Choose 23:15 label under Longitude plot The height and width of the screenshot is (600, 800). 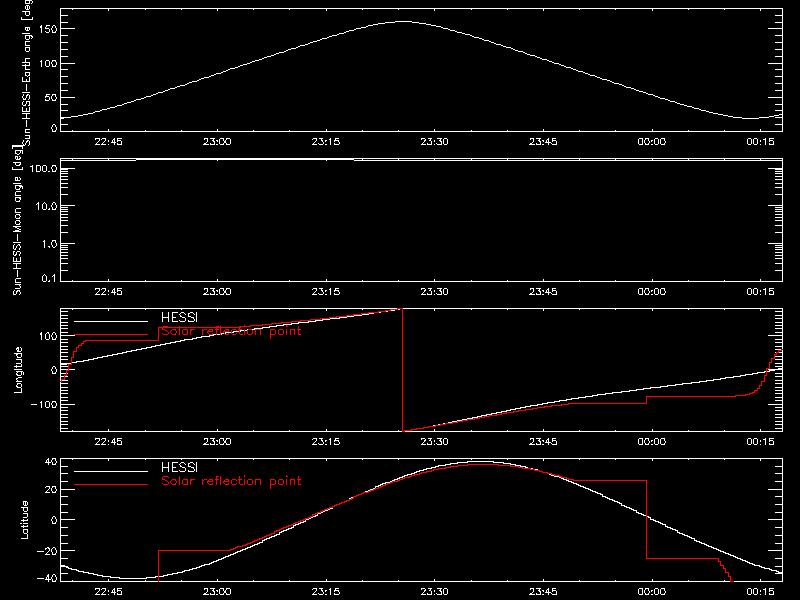pos(326,442)
